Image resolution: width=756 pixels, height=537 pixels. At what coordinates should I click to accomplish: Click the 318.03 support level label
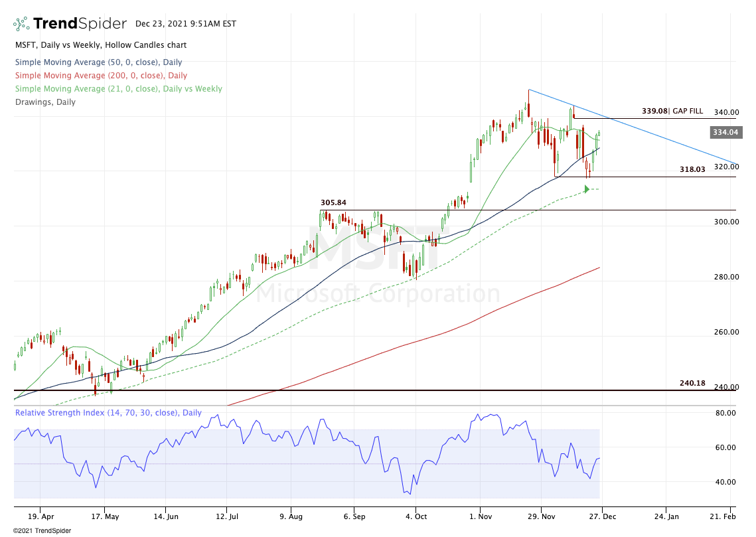tap(692, 169)
